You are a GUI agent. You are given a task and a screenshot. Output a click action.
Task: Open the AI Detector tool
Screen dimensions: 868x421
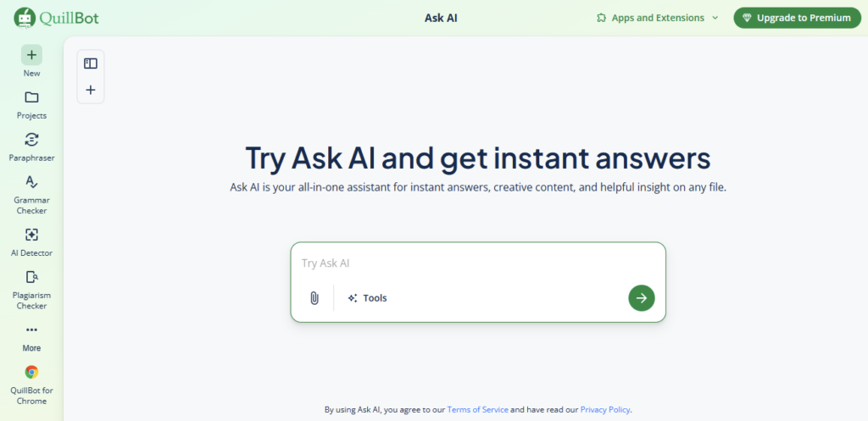pos(31,235)
